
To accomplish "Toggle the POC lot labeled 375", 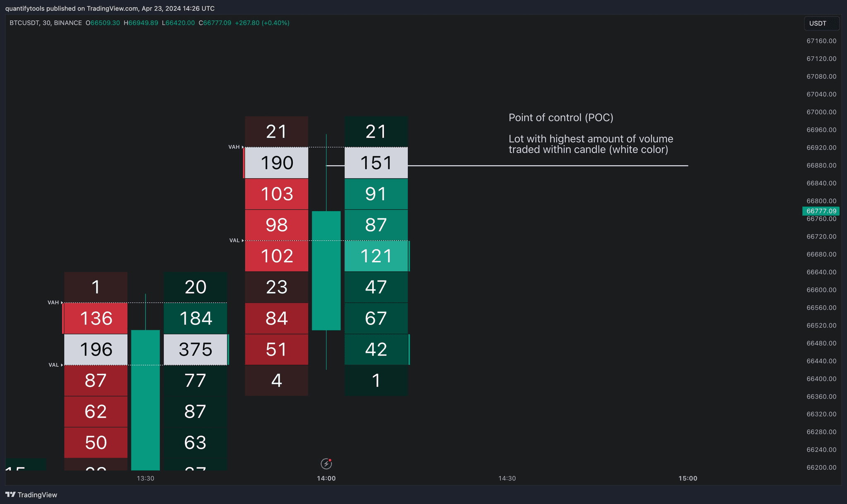I will (x=195, y=349).
